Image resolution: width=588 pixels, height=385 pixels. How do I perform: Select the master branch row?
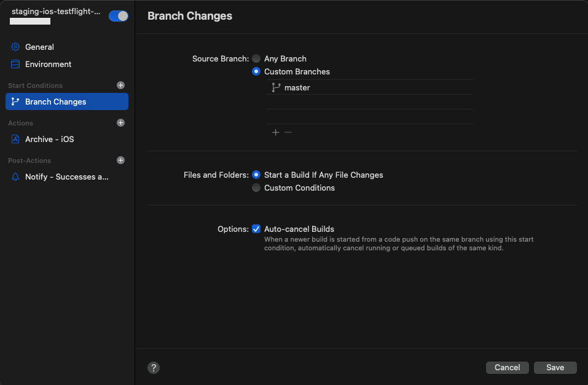tap(369, 88)
